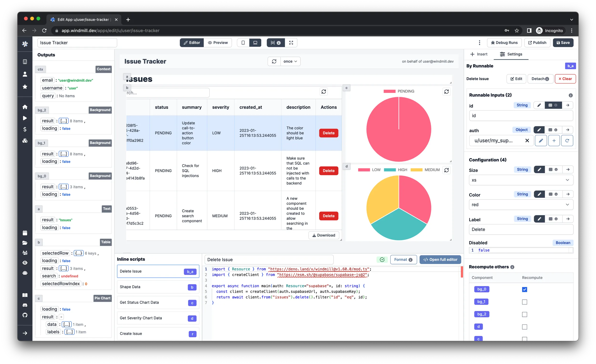The height and width of the screenshot is (364, 596).
Task: Click the Home icon in left sidebar
Action: [25, 107]
